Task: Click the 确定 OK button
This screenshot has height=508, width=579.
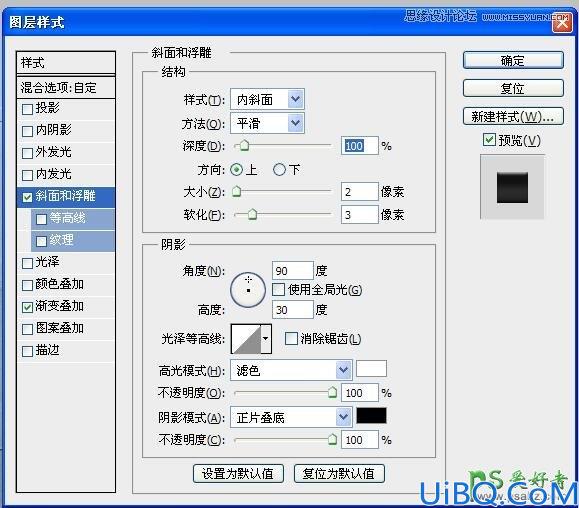Action: point(513,60)
